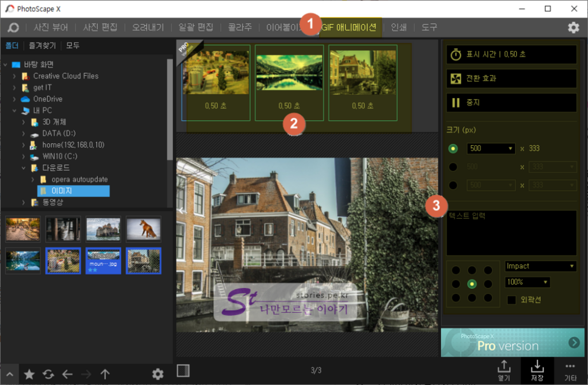The height and width of the screenshot is (385, 588).
Task: Select center text position radio button
Action: pos(472,284)
